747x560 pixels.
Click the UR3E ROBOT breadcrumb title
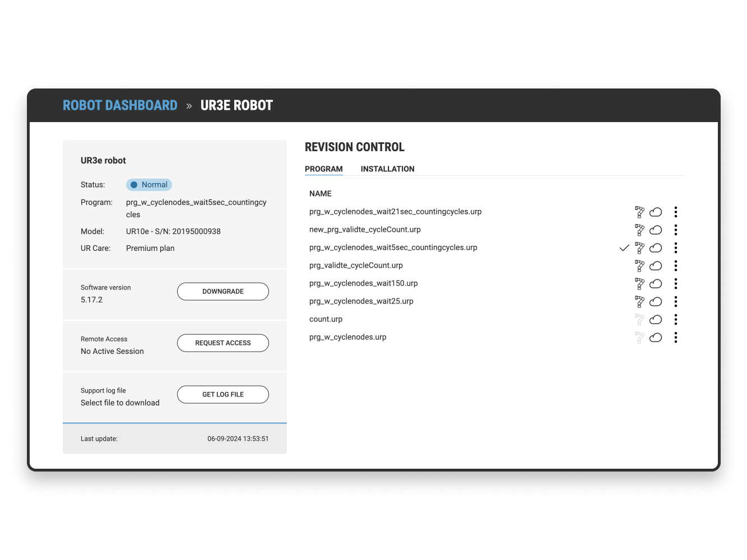click(x=236, y=105)
